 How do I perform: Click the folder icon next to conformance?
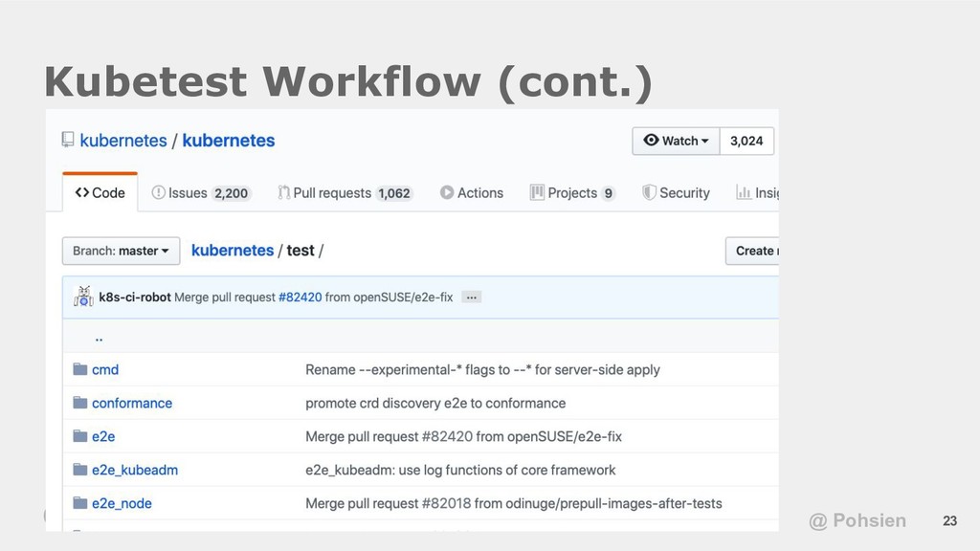[x=80, y=403]
